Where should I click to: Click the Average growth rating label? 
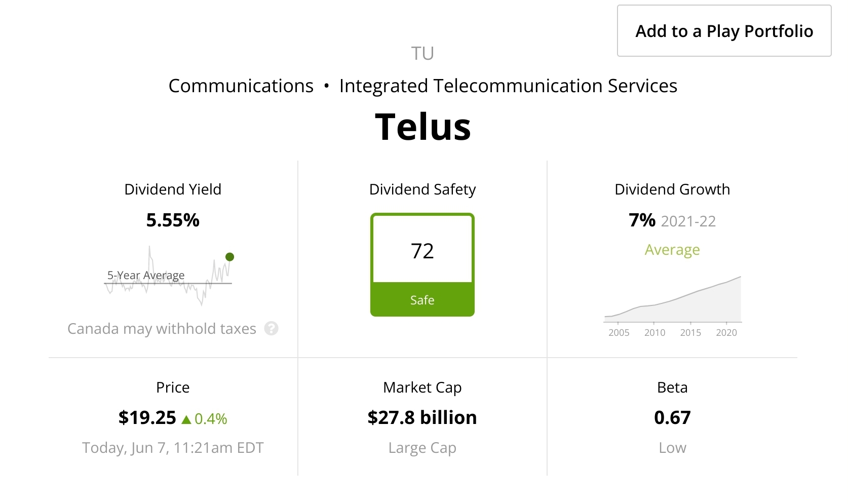672,250
